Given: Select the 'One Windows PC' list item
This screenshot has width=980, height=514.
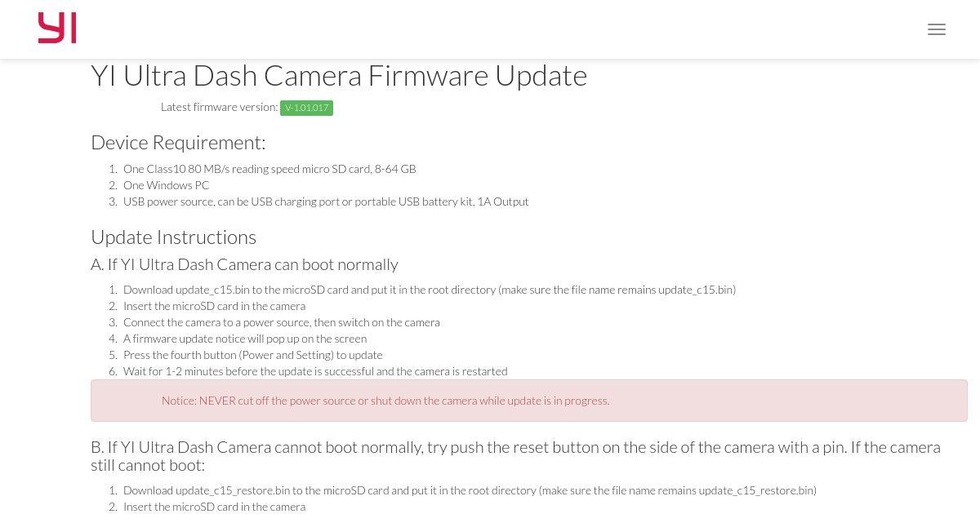Looking at the screenshot, I should [x=166, y=185].
